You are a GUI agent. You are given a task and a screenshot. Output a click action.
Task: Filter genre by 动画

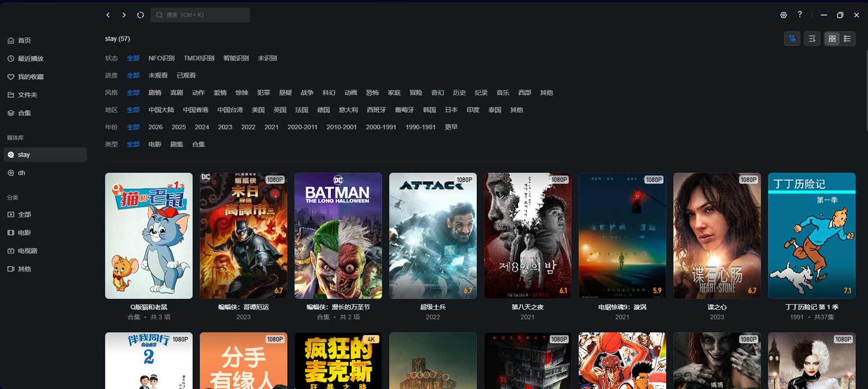click(x=351, y=93)
